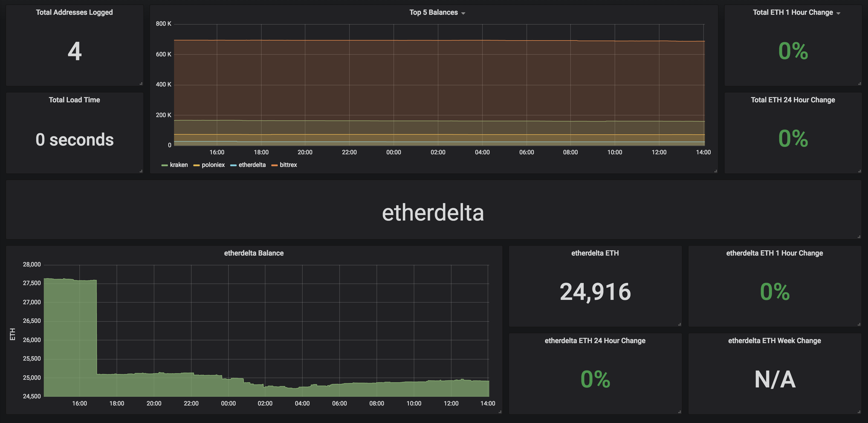This screenshot has width=868, height=423.
Task: Open etherdelta Balance panel title menu
Action: click(x=254, y=253)
